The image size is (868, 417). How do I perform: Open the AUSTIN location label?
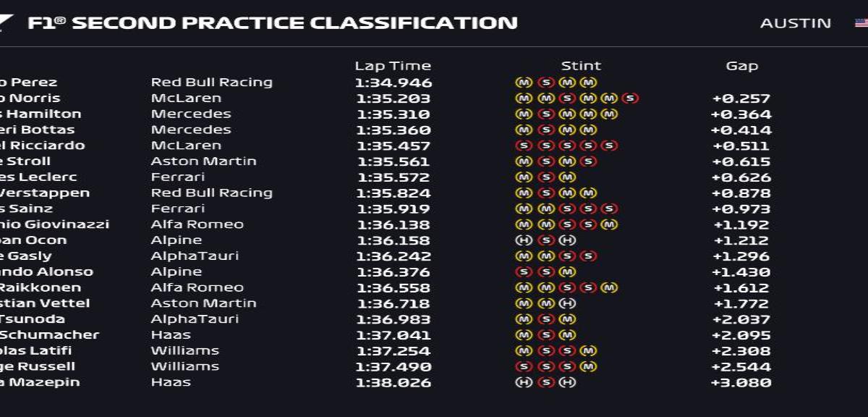[796, 23]
